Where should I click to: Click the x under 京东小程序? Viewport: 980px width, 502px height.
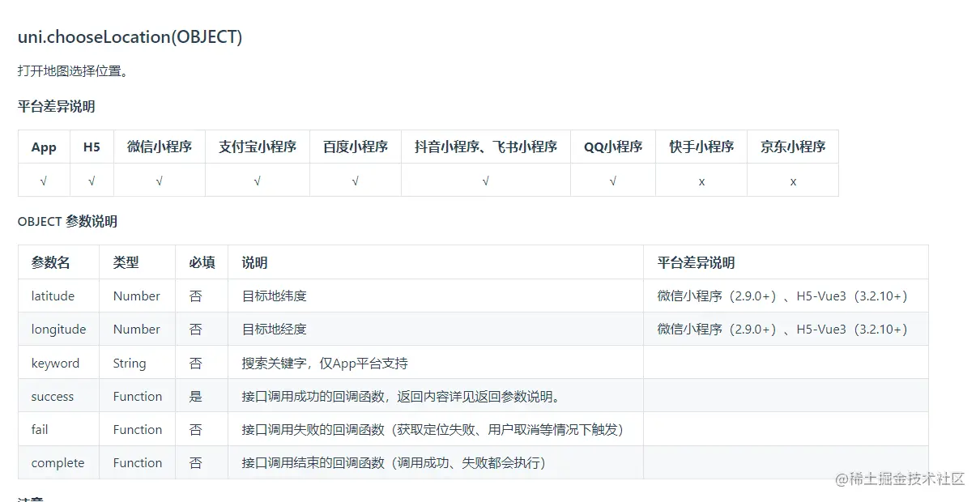[x=793, y=181]
